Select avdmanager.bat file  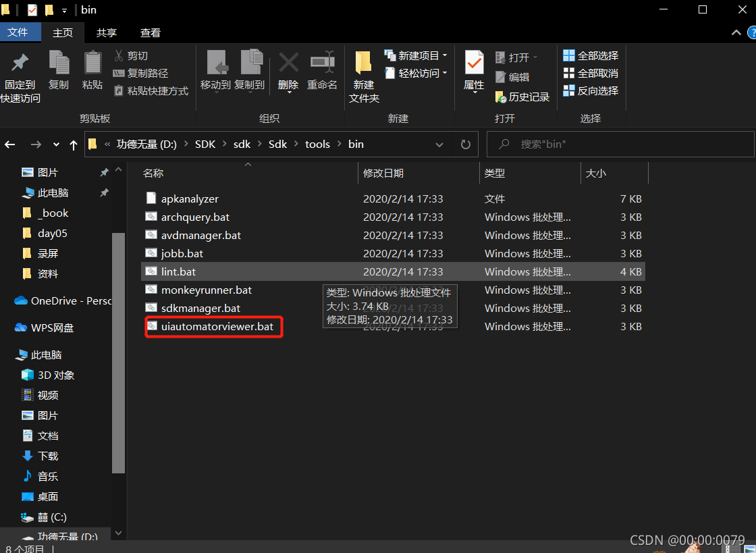[201, 235]
